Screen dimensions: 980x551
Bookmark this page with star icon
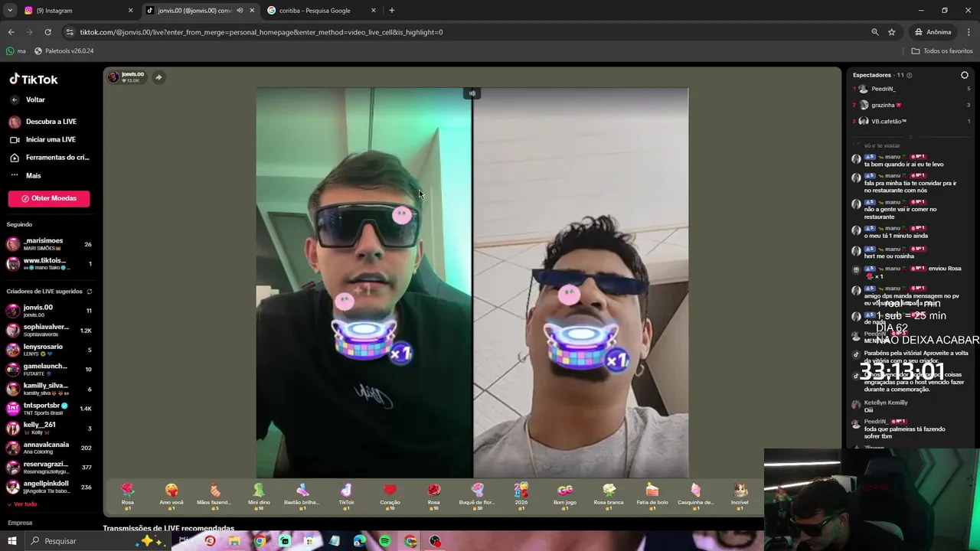click(892, 32)
